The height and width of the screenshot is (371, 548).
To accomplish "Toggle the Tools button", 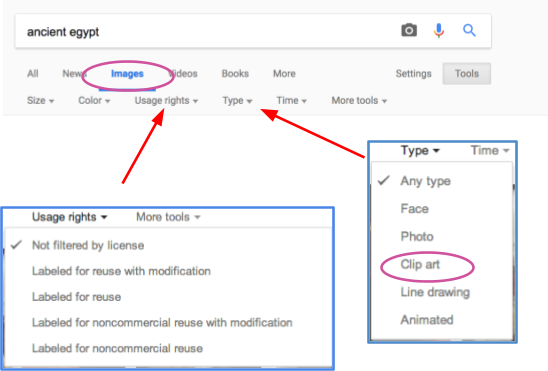I will coord(467,74).
